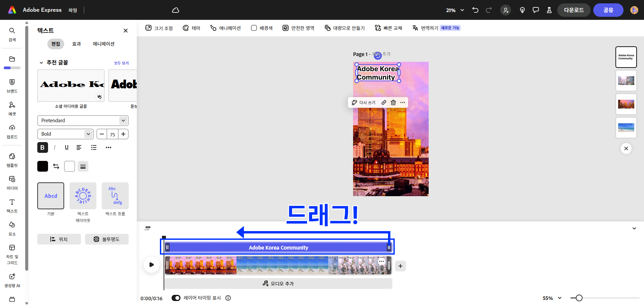Open the Text (텍스트) sidebar tool
The image size is (644, 306).
coord(12,206)
